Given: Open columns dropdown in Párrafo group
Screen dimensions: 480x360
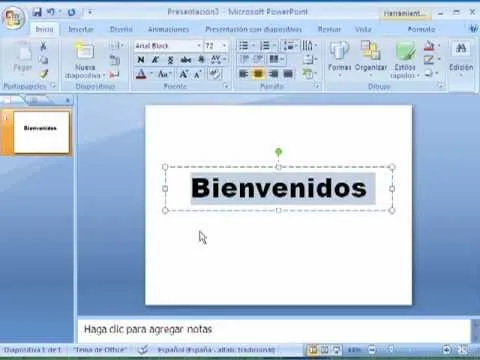Looking at the screenshot, I should click(x=277, y=59).
